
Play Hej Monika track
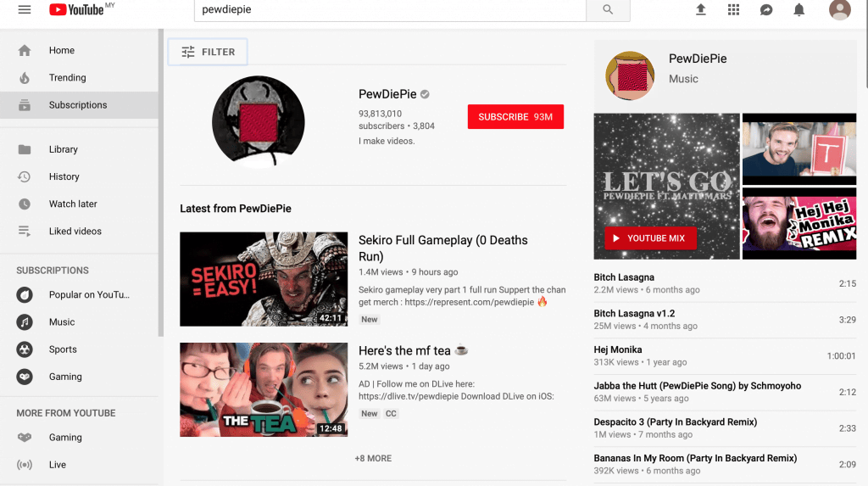[x=726, y=355]
